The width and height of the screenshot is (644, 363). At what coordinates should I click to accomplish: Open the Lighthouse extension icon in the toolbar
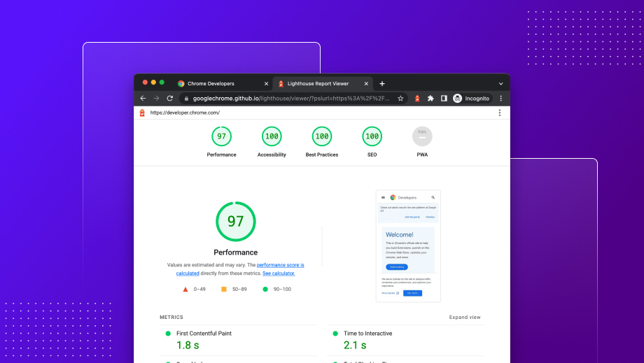coord(417,99)
